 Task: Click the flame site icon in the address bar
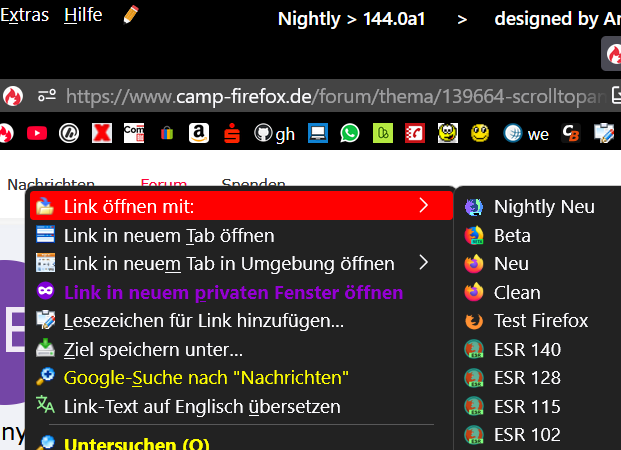pyautogui.click(x=13, y=96)
